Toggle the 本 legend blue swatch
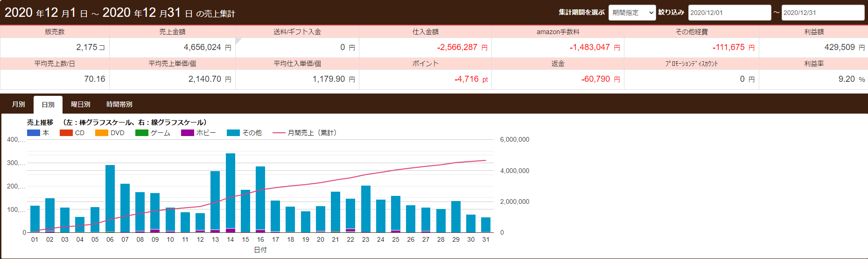This screenshot has height=259, width=868. coord(34,133)
